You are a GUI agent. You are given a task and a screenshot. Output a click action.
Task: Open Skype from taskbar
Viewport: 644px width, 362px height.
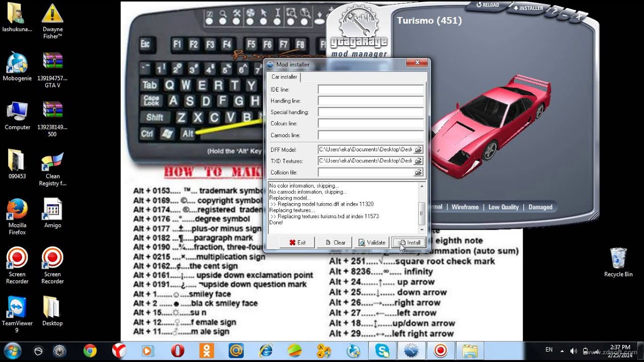click(x=382, y=350)
